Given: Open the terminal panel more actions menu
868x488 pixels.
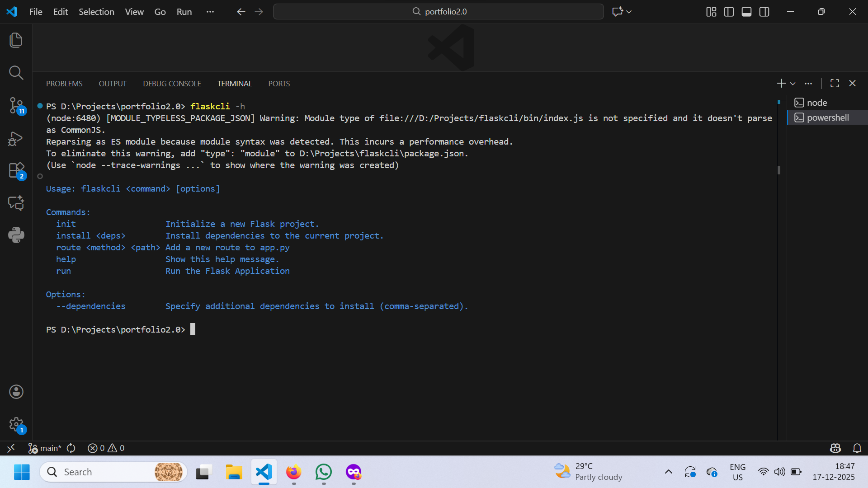Looking at the screenshot, I should 808,84.
